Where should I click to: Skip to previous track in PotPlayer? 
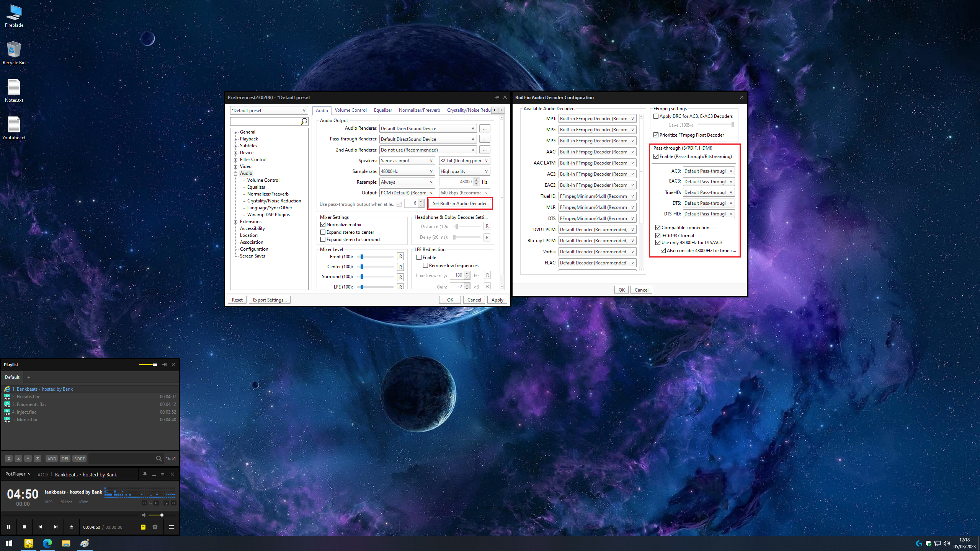pos(40,527)
